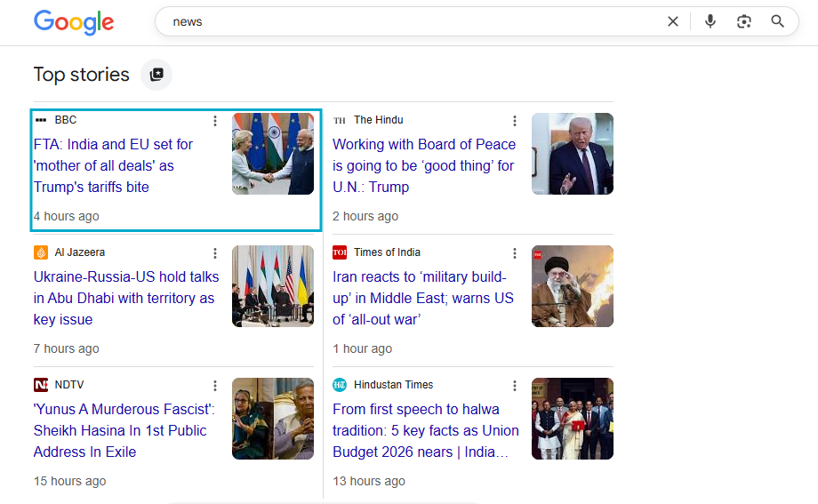
Task: Open the Iran military build-up article
Action: tap(422, 298)
